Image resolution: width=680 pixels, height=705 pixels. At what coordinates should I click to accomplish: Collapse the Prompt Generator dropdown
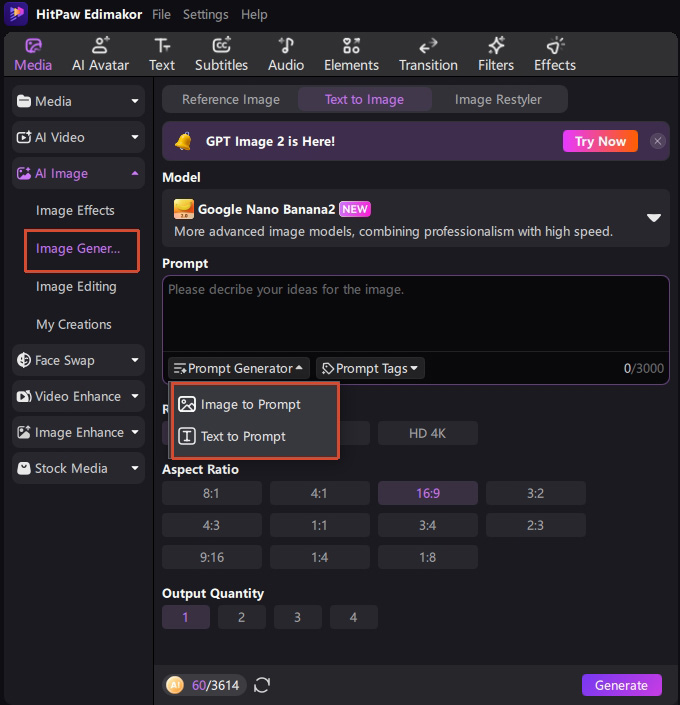tap(238, 368)
